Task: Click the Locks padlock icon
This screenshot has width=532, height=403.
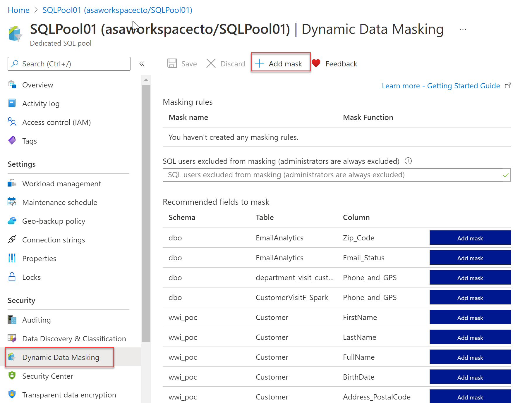Action: click(12, 277)
